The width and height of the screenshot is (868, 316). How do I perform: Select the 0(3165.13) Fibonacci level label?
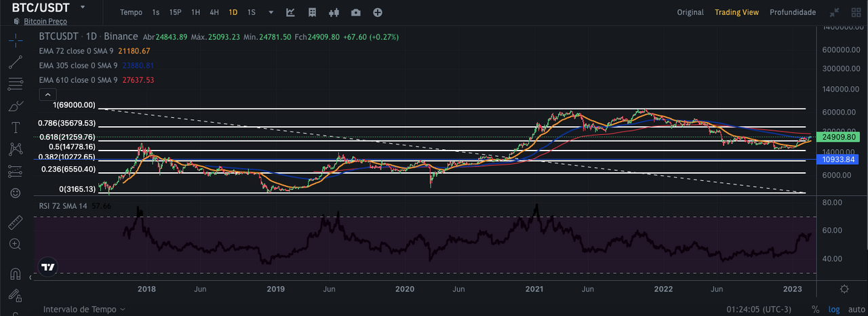pyautogui.click(x=77, y=189)
